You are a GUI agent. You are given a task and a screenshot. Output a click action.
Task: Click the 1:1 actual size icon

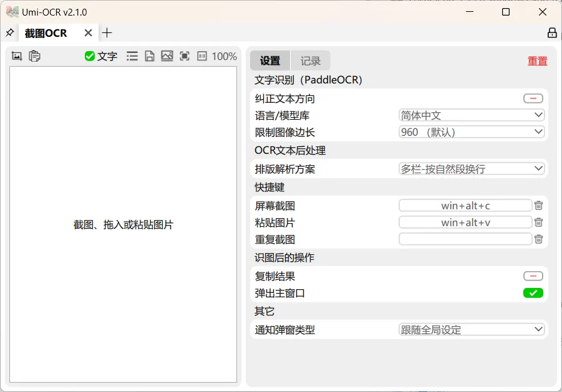[202, 56]
